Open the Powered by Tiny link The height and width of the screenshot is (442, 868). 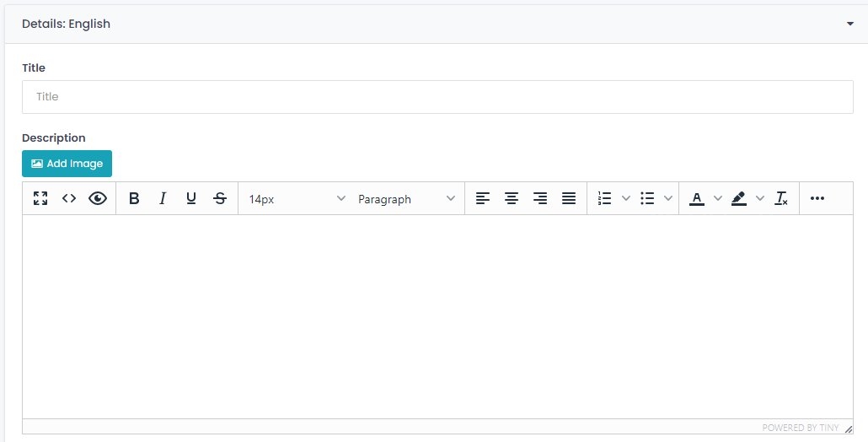pyautogui.click(x=801, y=428)
